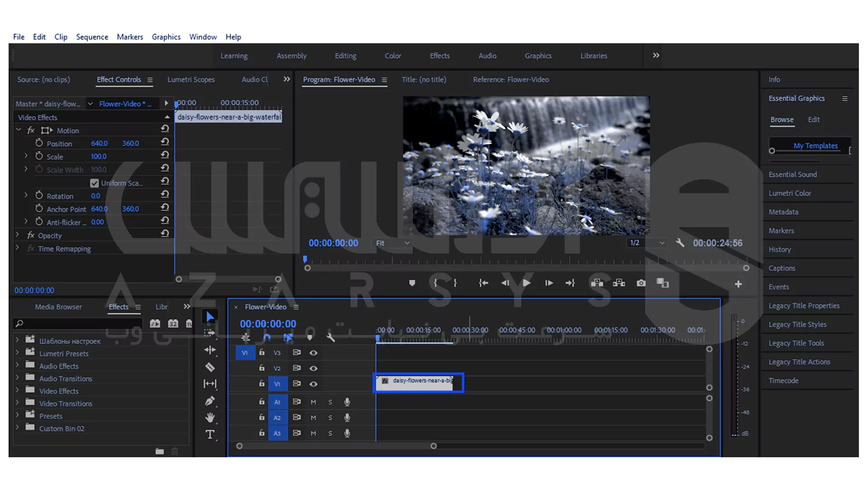
Task: Select the Type tool
Action: [210, 434]
